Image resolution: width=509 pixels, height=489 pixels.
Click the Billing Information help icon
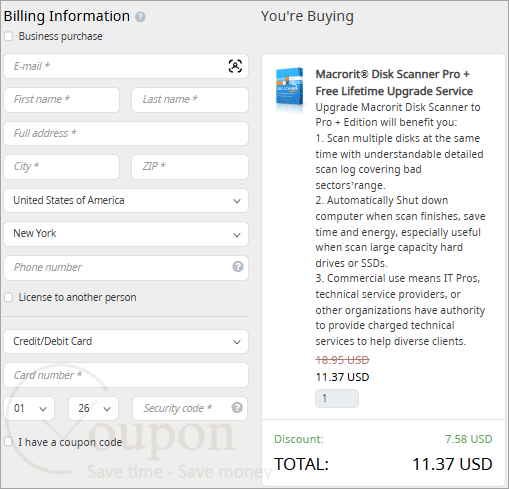click(140, 17)
